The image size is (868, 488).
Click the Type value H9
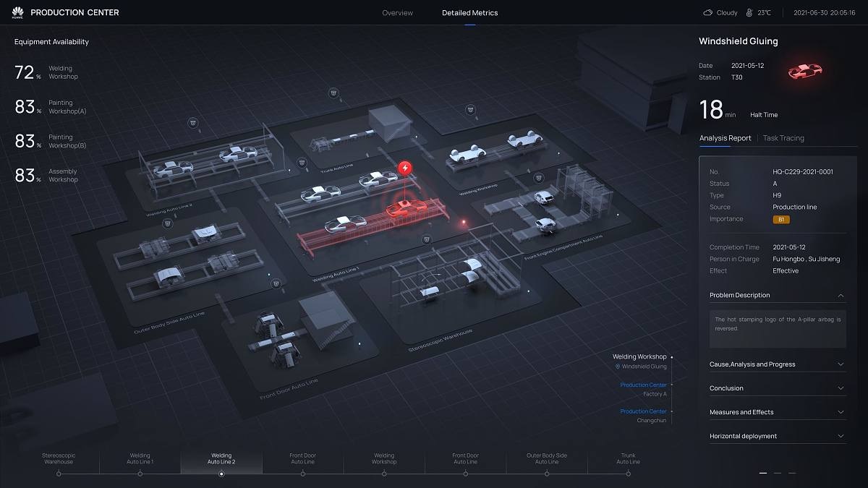tap(777, 196)
